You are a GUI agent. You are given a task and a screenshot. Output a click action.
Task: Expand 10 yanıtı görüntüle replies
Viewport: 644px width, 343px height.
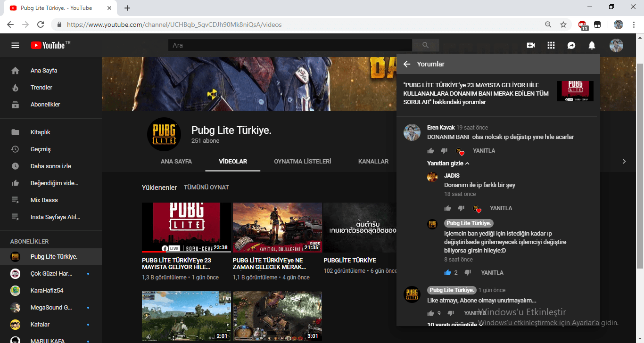point(455,325)
